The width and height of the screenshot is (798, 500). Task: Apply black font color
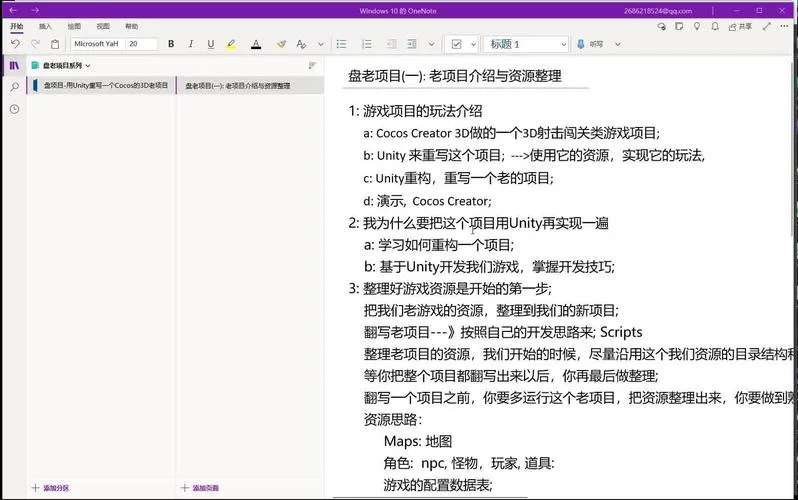tap(256, 44)
